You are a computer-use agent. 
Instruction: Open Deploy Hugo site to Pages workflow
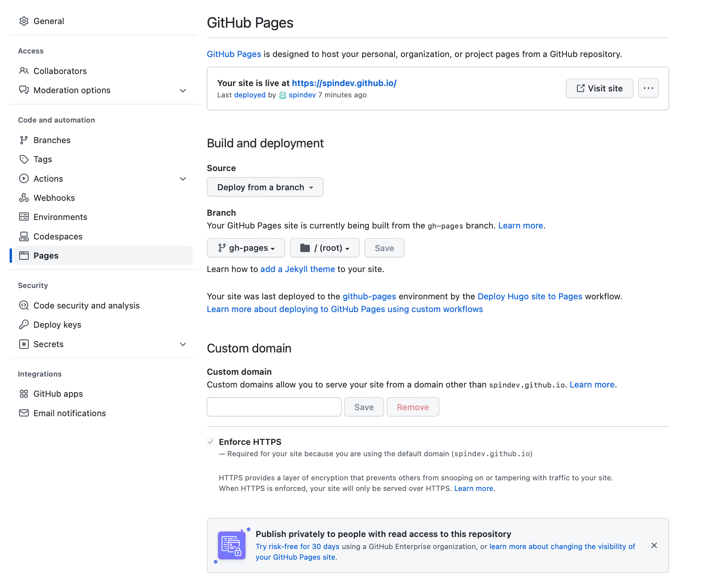pos(530,296)
